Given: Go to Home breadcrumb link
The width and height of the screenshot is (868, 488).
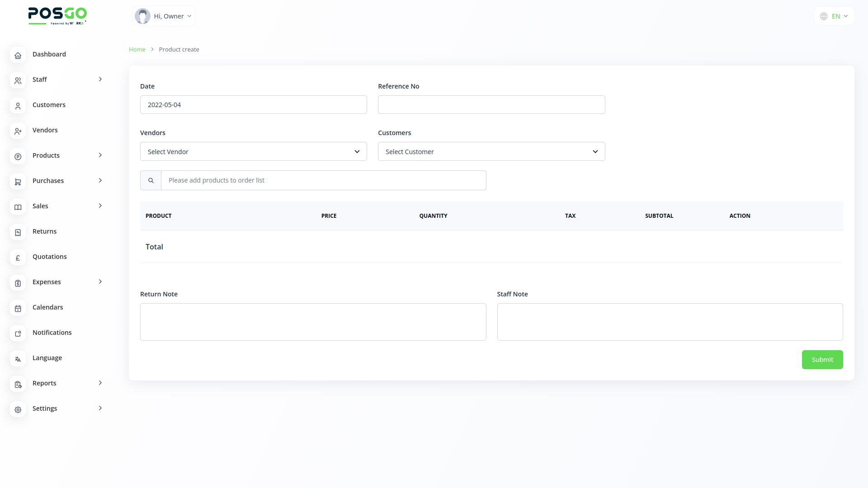Looking at the screenshot, I should (x=137, y=50).
